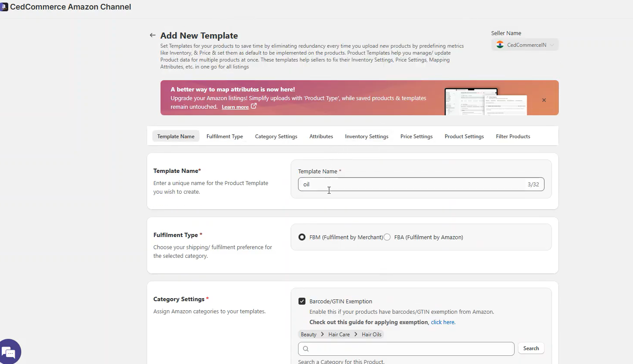Click the category search input field
Image resolution: width=633 pixels, height=364 pixels.
406,348
